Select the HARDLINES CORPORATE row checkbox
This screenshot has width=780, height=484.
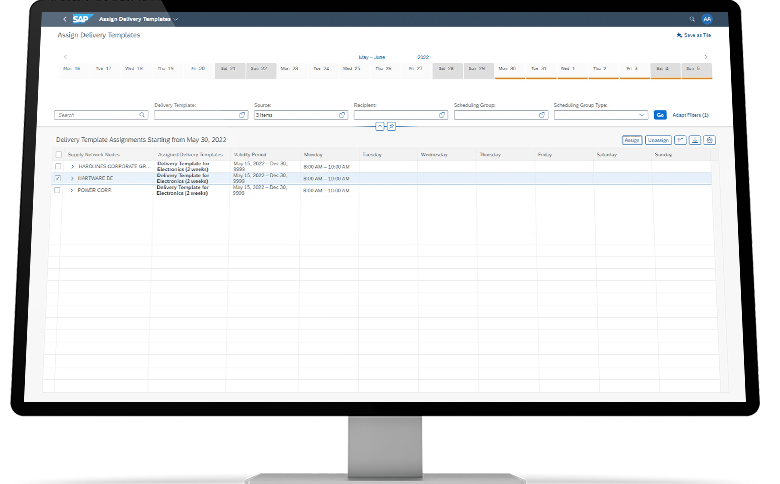click(x=58, y=166)
